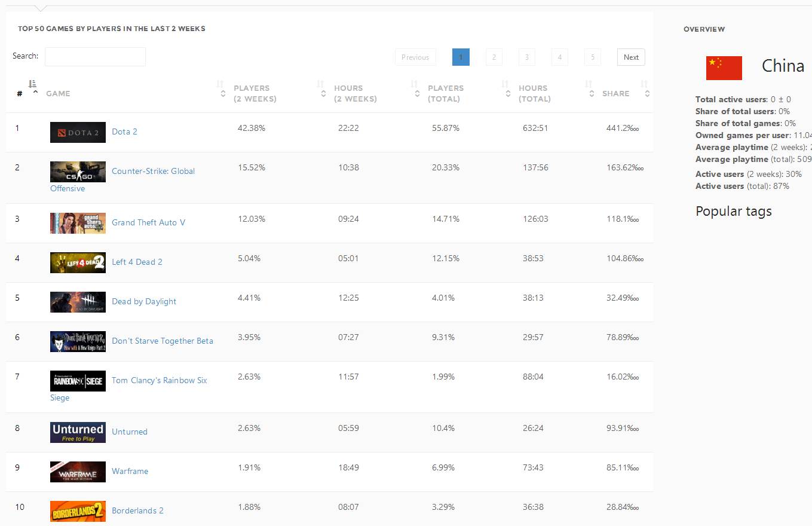
Task: Click the Left 4 Dead 2 thumbnail
Action: [x=78, y=262]
